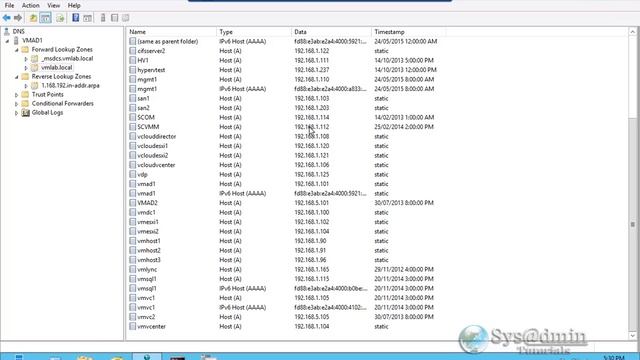Sort by the Timestamp column header
This screenshot has width=640, height=360.
tap(409, 32)
